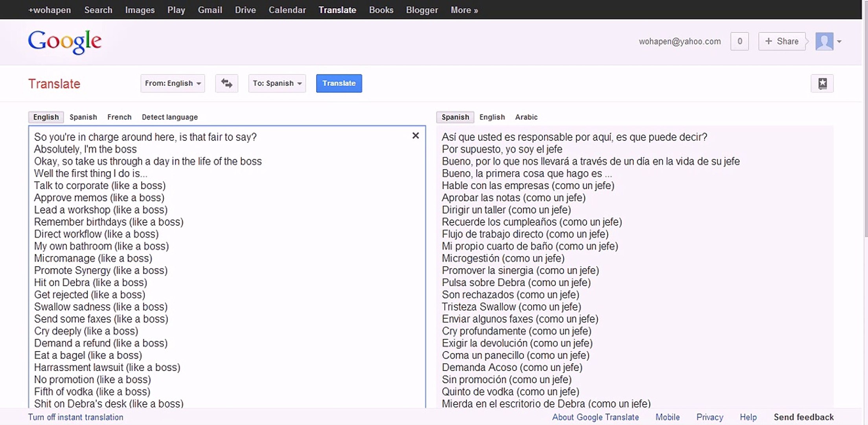Go to Images in the top bar
The image size is (868, 425).
pyautogui.click(x=140, y=10)
